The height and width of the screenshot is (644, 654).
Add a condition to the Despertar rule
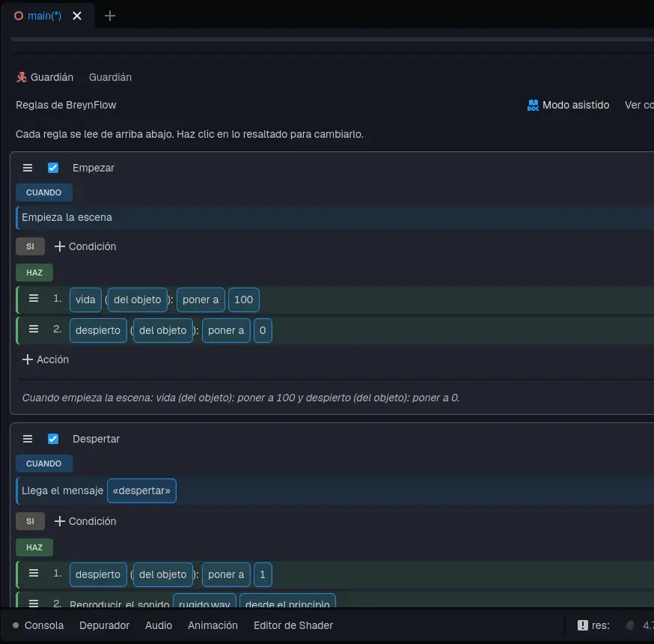coord(85,521)
